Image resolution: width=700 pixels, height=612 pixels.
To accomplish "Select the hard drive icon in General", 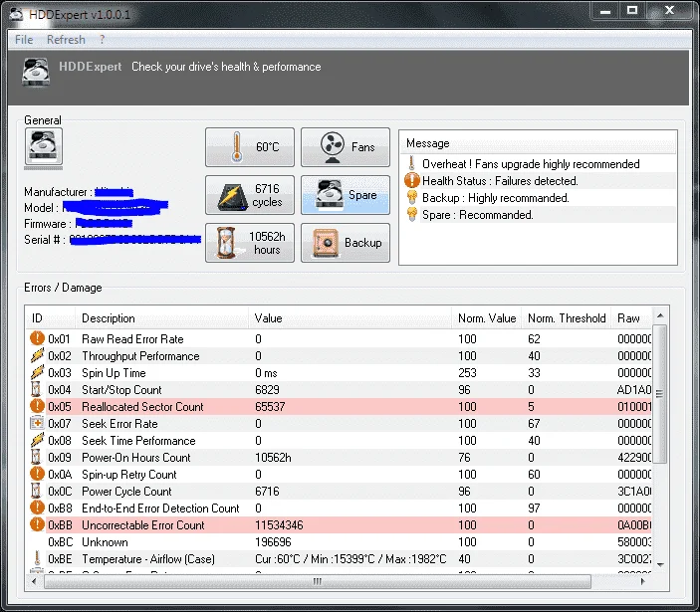I will click(x=44, y=146).
